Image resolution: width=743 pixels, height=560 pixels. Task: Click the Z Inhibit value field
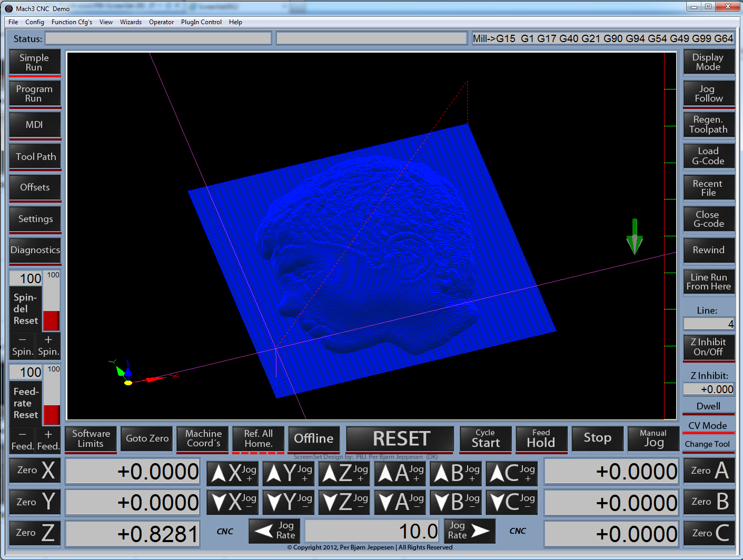click(x=709, y=389)
